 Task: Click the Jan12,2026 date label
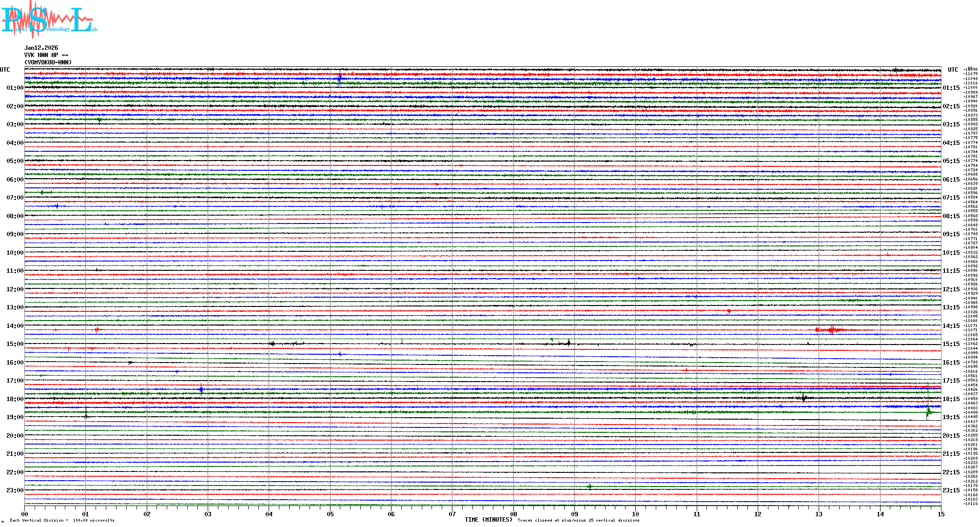[x=41, y=48]
